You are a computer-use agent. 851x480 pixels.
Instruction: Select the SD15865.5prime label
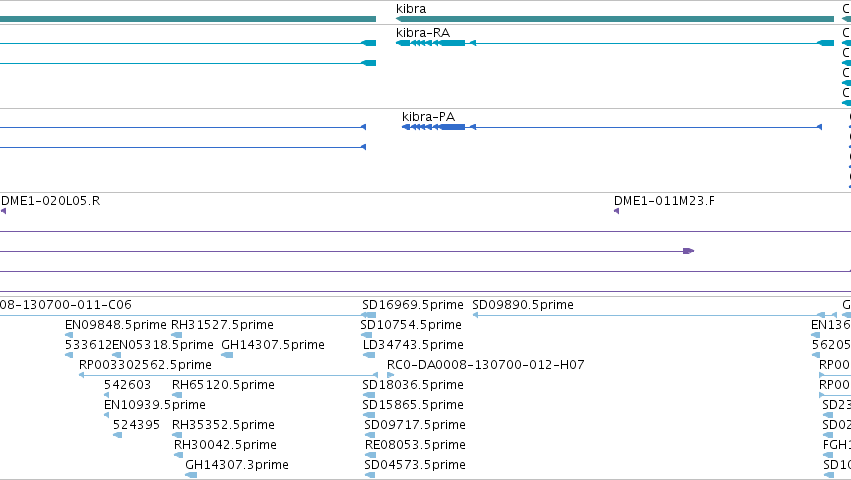413,405
